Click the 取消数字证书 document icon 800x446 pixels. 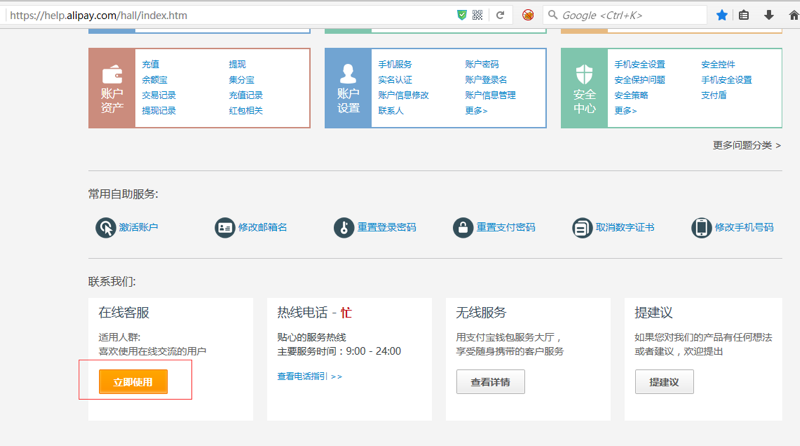tap(582, 228)
